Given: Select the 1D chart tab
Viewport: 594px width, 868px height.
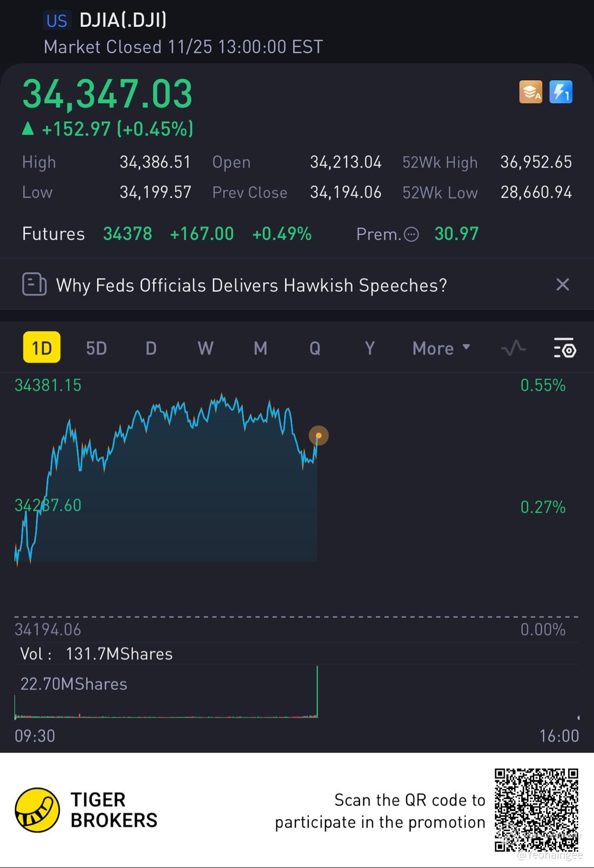Looking at the screenshot, I should click(x=42, y=348).
